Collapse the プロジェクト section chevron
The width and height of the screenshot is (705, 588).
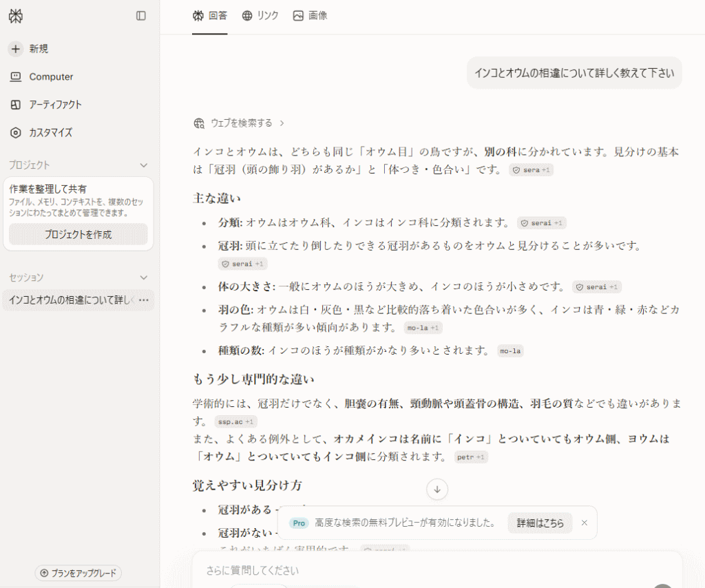click(144, 165)
